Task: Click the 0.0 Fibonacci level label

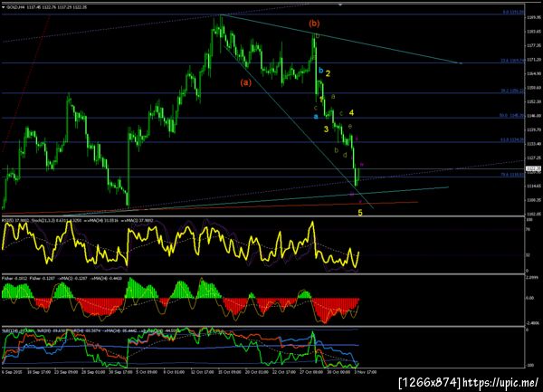Action: [x=514, y=12]
